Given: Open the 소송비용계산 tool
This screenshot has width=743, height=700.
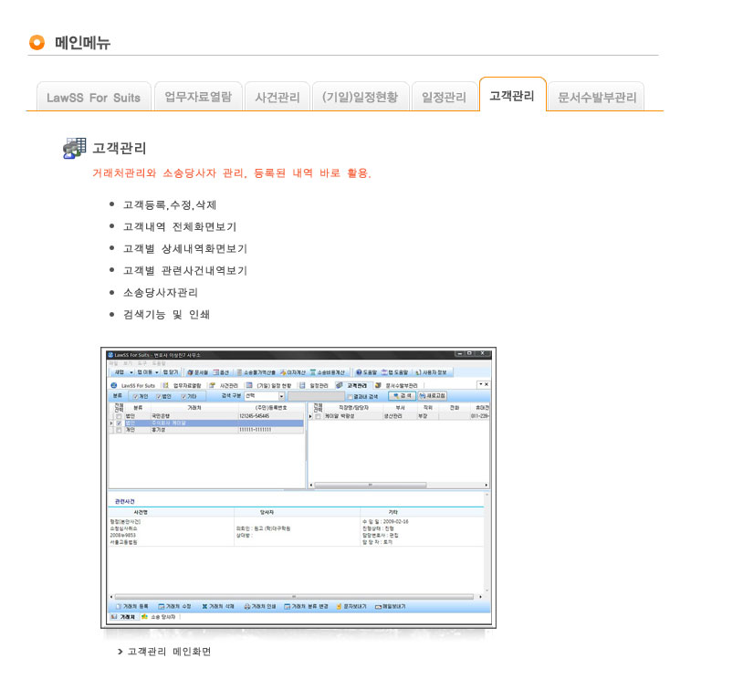Looking at the screenshot, I should [x=328, y=372].
